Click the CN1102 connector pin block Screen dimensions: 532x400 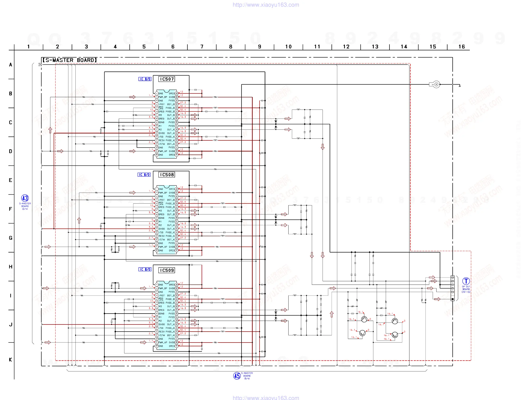[452, 288]
